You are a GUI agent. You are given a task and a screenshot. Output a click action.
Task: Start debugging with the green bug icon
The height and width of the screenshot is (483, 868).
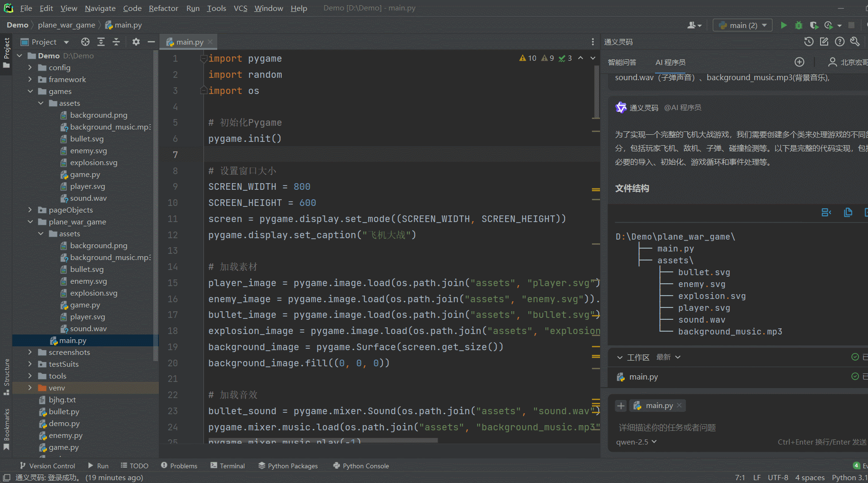[799, 25]
